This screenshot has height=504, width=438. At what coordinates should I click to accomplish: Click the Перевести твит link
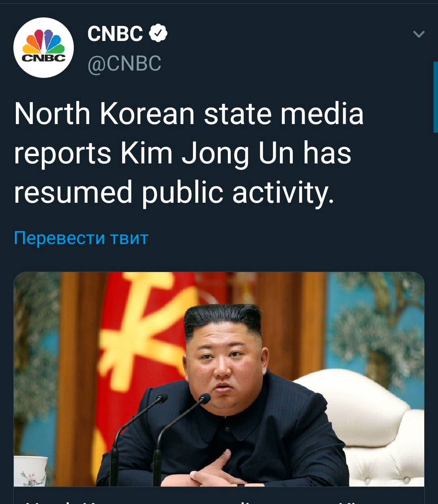[81, 238]
